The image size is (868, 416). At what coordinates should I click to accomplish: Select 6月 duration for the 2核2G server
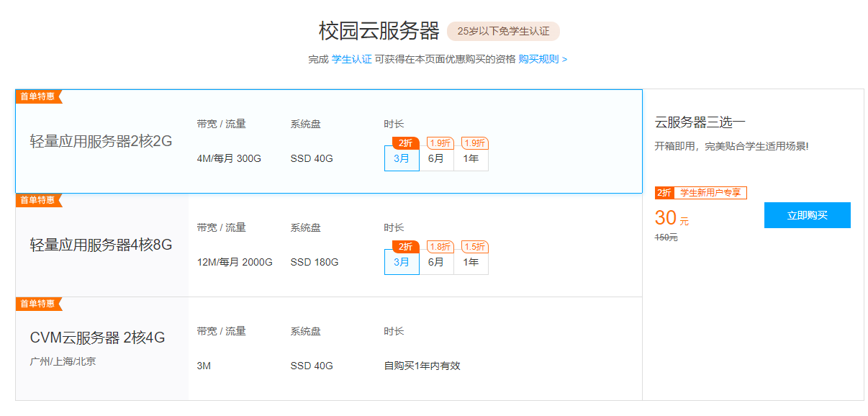pyautogui.click(x=436, y=158)
